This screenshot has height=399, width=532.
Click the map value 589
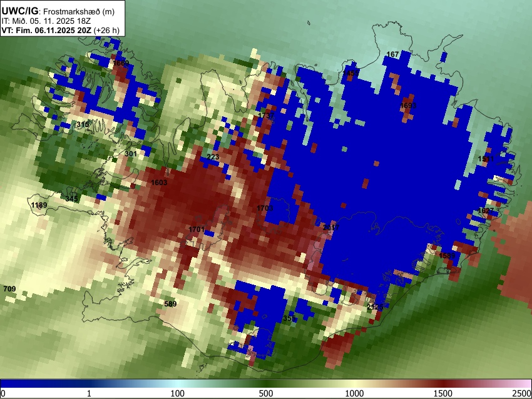click(x=170, y=304)
